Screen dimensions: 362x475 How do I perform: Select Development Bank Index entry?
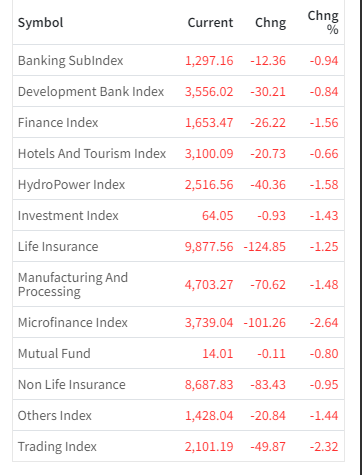(178, 91)
